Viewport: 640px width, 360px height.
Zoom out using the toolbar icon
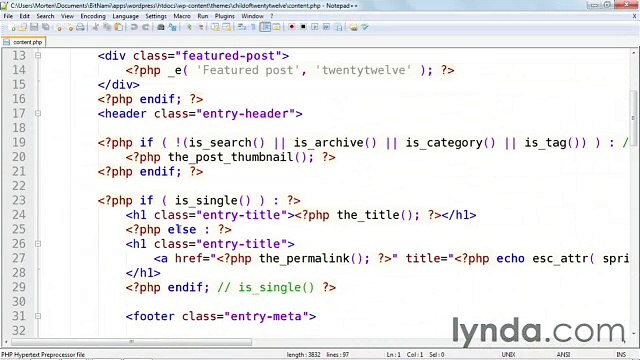click(x=200, y=27)
